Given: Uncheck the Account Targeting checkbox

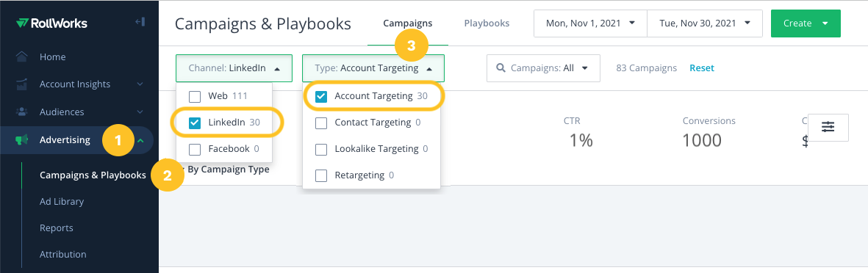Looking at the screenshot, I should pos(321,96).
